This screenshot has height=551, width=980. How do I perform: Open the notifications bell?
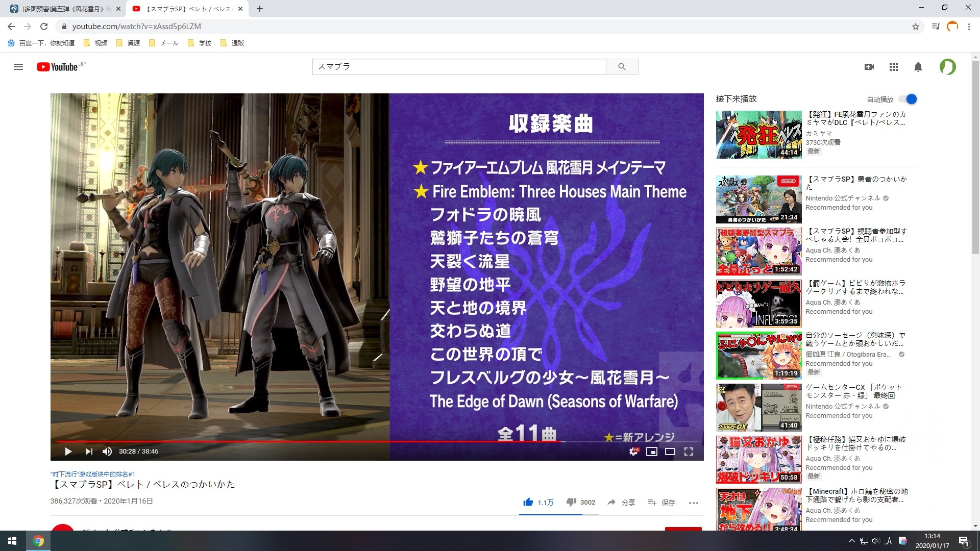click(x=918, y=67)
